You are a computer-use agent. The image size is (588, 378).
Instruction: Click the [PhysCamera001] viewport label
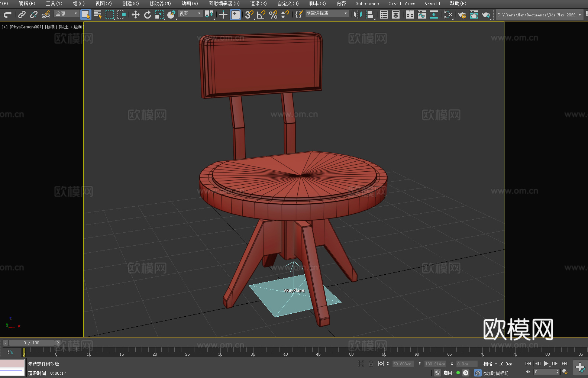pos(26,27)
